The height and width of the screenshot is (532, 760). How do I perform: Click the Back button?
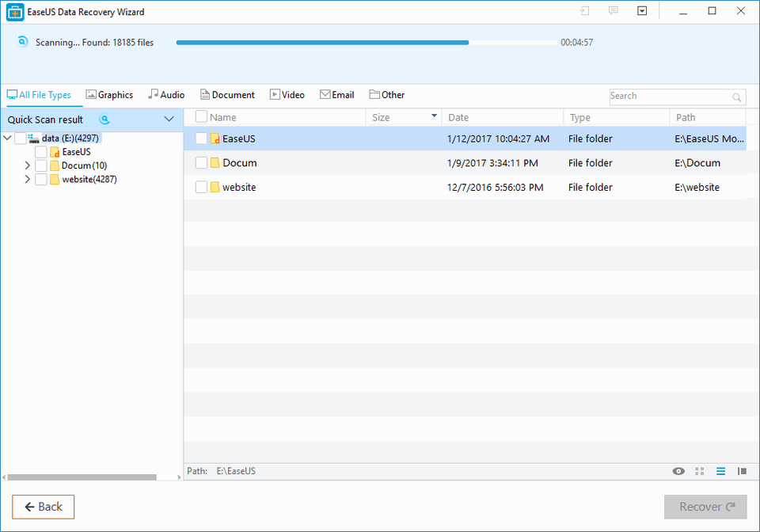point(43,507)
